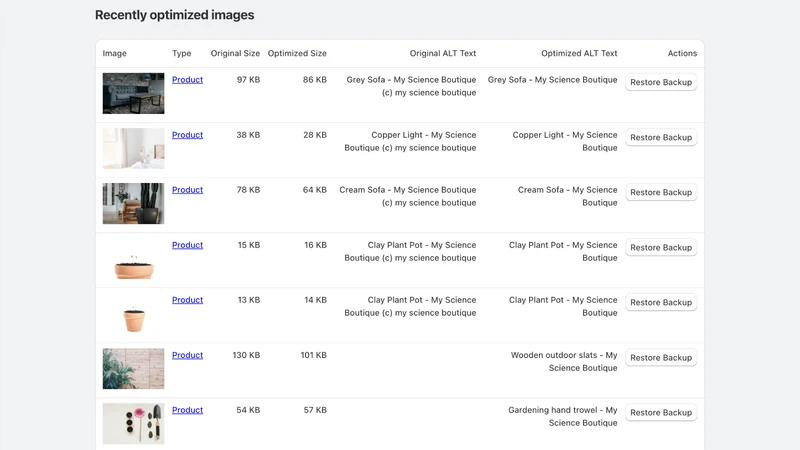Click Grey Sofa optimized ALT text
Screen dimensions: 800x450
[x=553, y=80]
